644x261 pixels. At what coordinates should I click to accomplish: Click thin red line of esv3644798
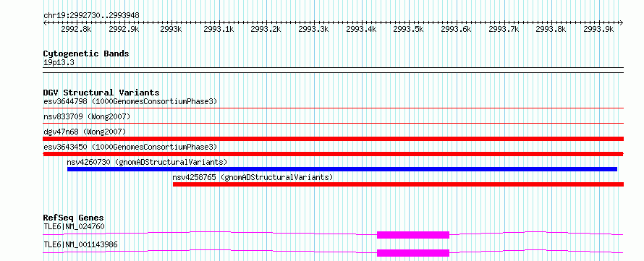coord(333,108)
